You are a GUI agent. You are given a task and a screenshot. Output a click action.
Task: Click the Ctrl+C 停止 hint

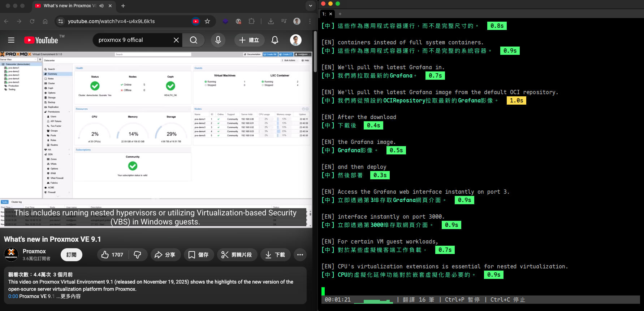point(508,299)
